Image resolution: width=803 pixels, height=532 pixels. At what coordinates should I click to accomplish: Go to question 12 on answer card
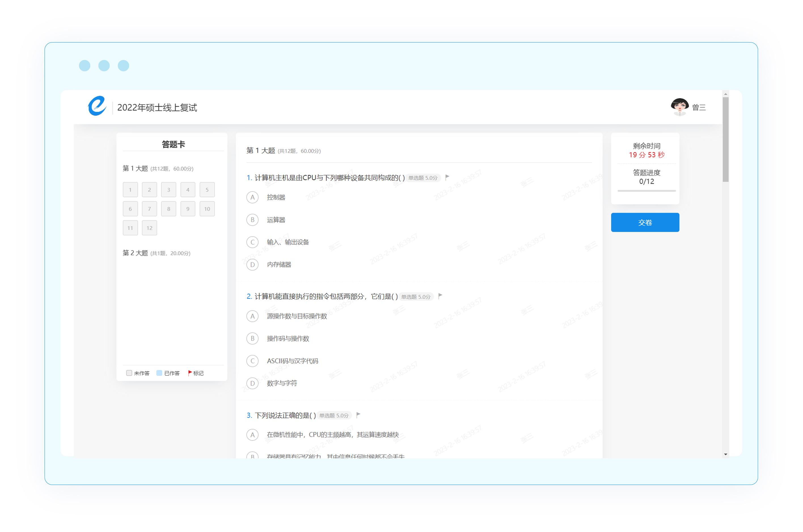tap(149, 228)
